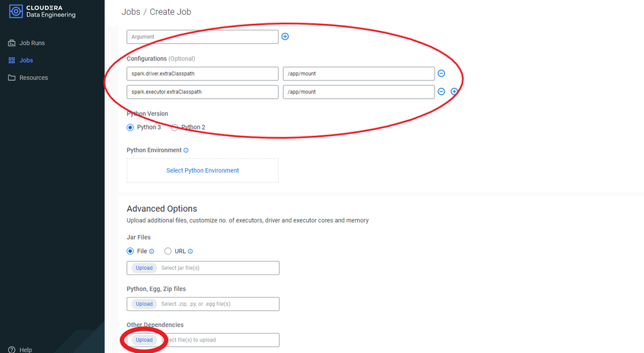This screenshot has height=353, width=644.
Task: Upload Python, Egg, Zip files
Action: pos(144,304)
